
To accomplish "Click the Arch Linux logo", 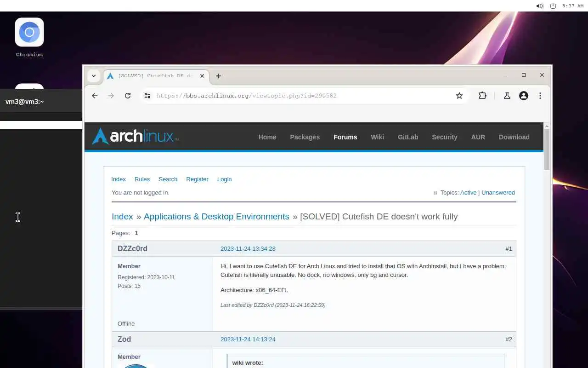I will coord(135,136).
